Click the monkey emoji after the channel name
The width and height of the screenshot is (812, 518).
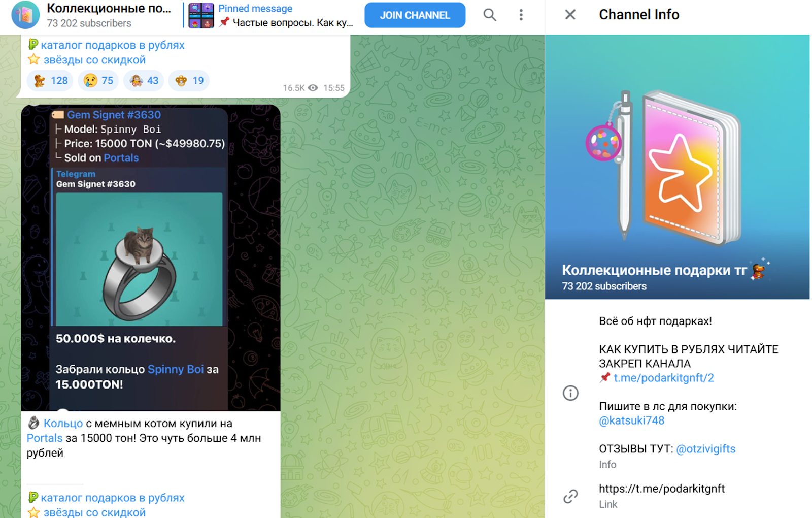pyautogui.click(x=759, y=271)
